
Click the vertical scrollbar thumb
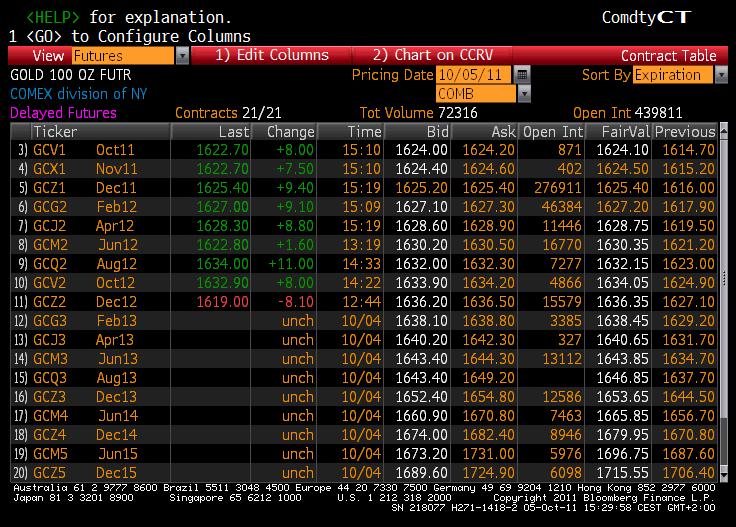pyautogui.click(x=723, y=277)
